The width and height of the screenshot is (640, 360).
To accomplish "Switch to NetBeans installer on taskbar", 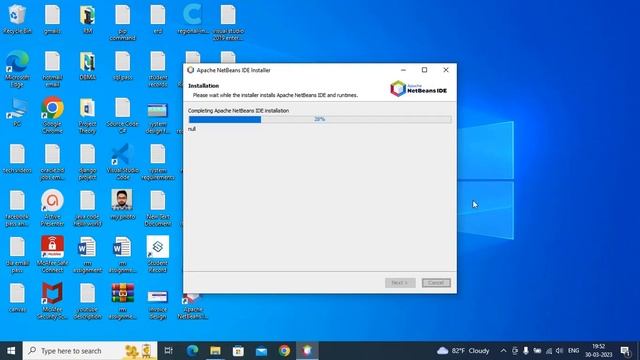I will (x=307, y=351).
